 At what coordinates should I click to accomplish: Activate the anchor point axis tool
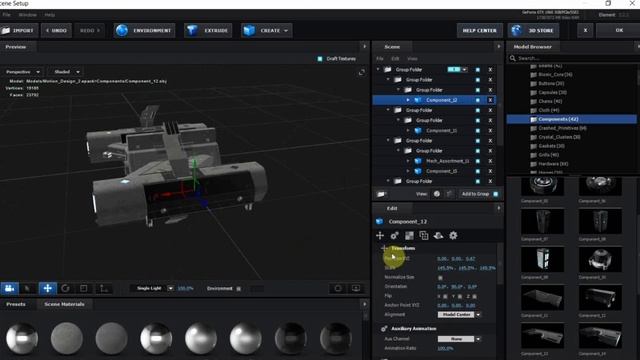coord(104,289)
